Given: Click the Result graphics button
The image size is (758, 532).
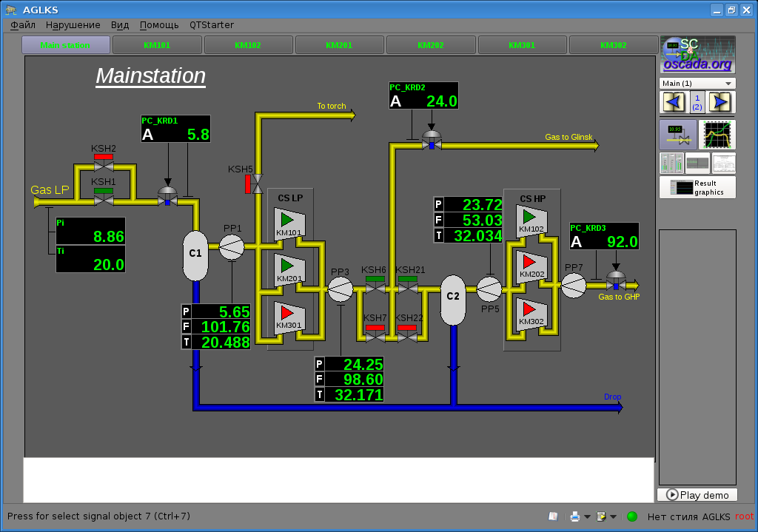Looking at the screenshot, I should (x=697, y=187).
